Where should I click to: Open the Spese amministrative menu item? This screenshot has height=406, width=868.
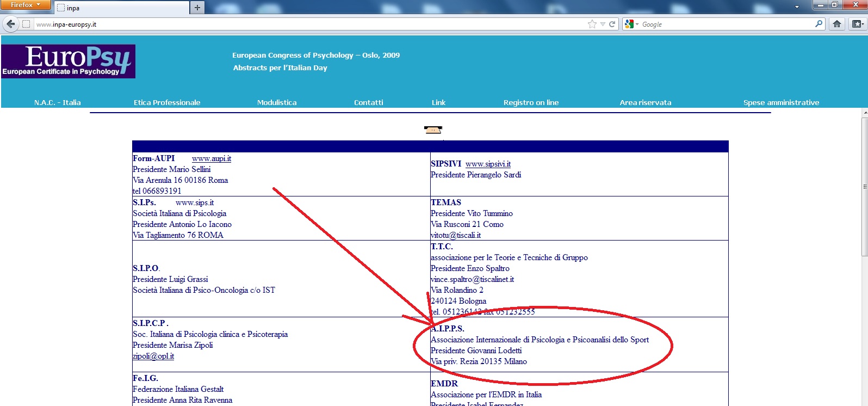coord(781,102)
